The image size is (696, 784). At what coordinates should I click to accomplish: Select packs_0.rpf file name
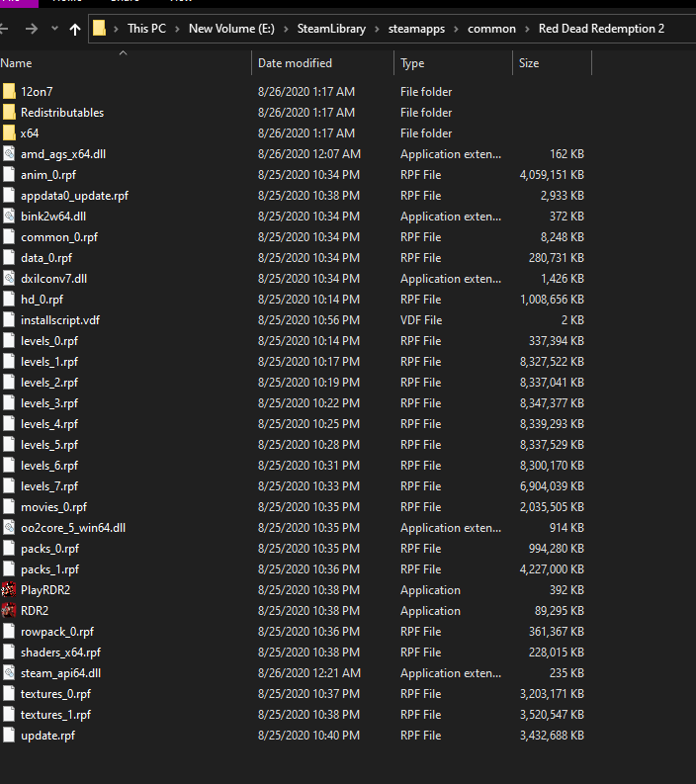(x=49, y=548)
